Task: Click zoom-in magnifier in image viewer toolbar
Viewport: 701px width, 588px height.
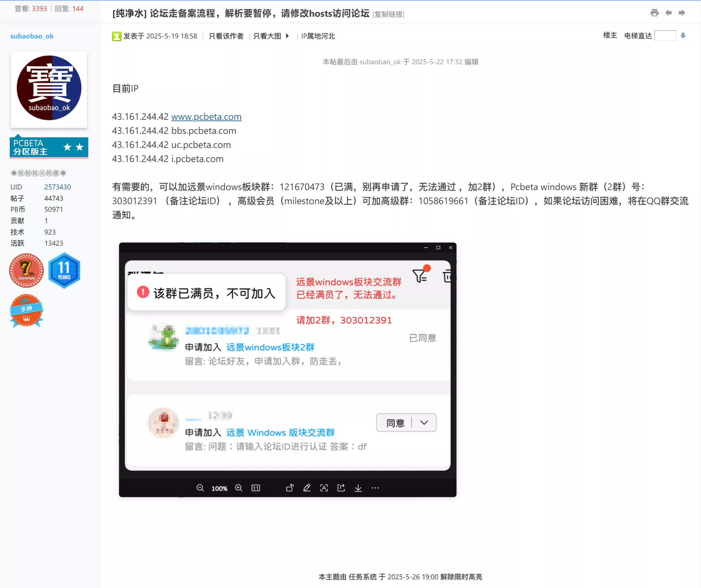Action: point(239,488)
